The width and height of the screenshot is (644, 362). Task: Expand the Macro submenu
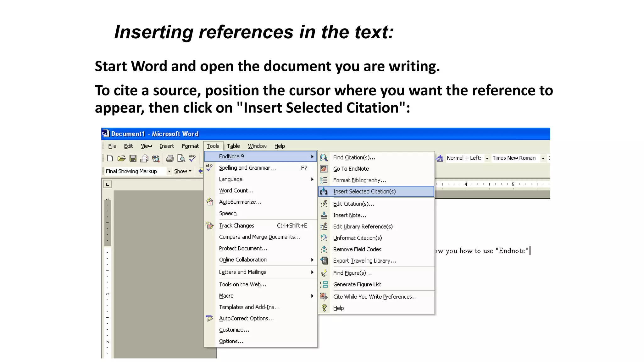tap(260, 296)
